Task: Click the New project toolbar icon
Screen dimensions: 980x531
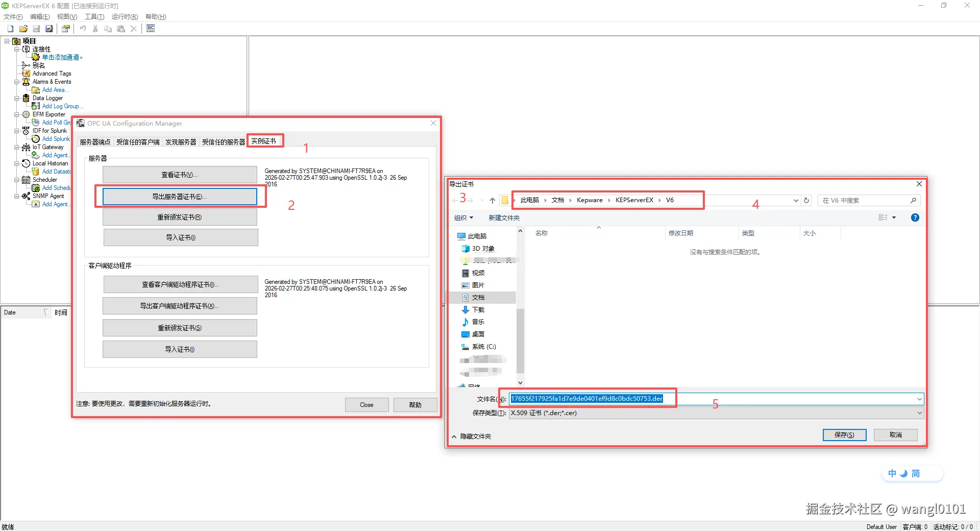Action: [x=10, y=29]
